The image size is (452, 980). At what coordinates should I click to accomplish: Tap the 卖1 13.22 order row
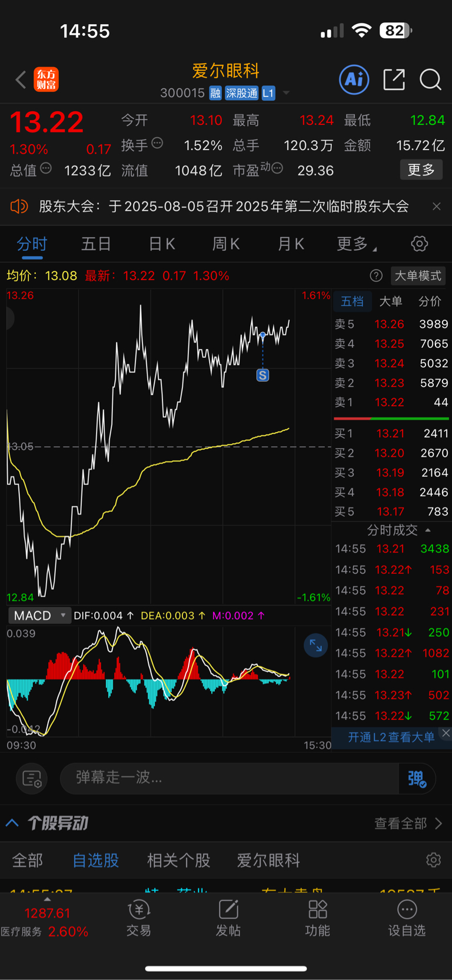click(391, 402)
